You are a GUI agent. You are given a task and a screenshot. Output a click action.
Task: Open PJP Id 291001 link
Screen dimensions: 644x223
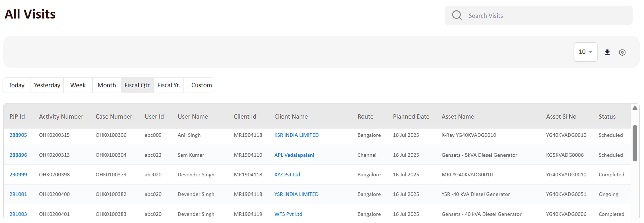[x=18, y=194]
